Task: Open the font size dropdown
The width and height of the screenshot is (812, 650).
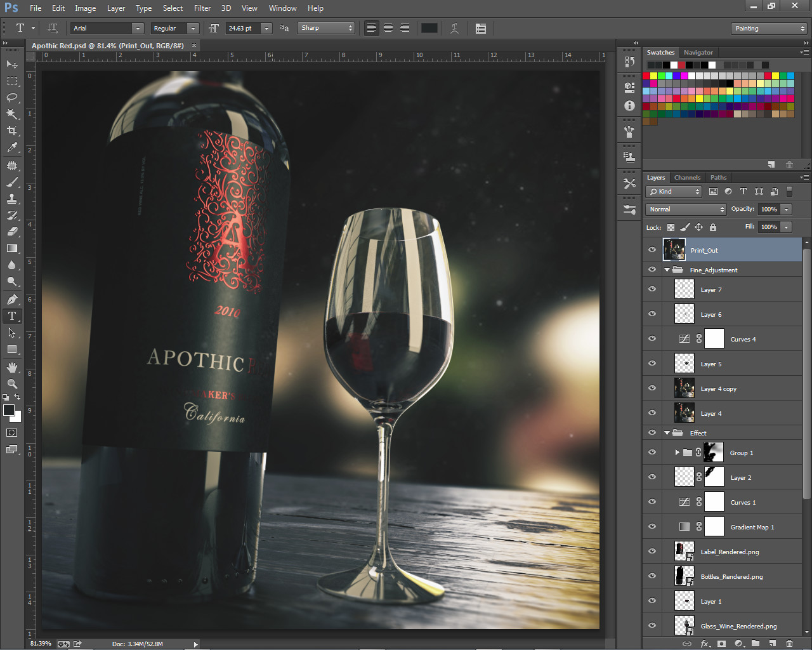Action: coord(266,28)
